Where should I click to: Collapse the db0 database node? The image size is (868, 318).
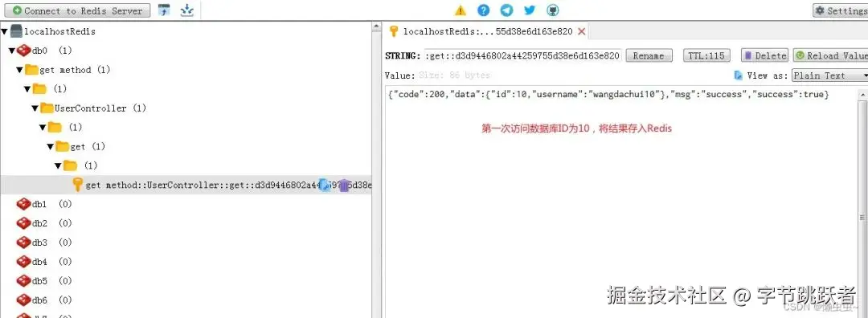[x=12, y=51]
